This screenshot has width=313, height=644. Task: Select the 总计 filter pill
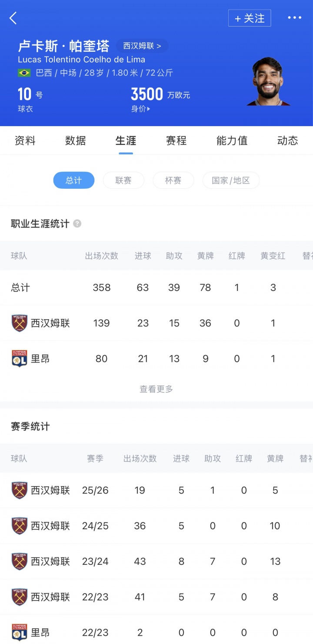point(74,180)
